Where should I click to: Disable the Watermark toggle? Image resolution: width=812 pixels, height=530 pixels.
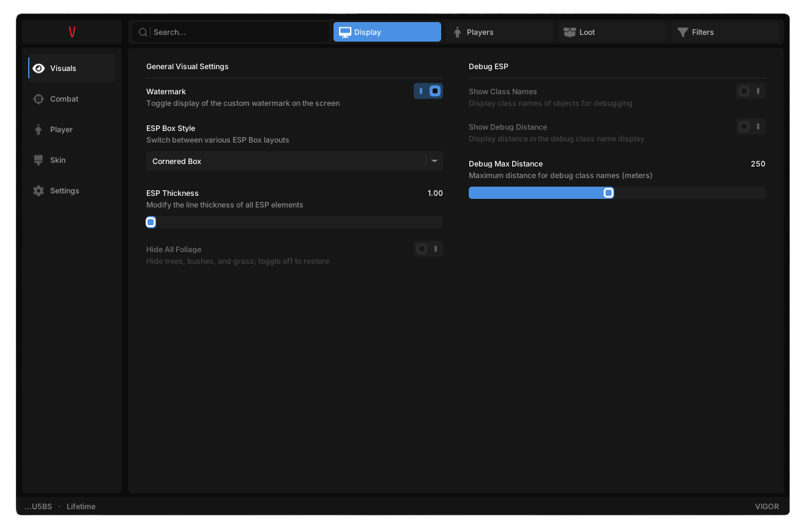pos(428,91)
